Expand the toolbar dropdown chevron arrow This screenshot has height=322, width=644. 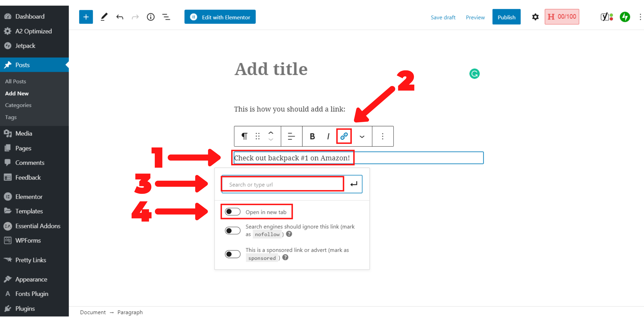(361, 136)
